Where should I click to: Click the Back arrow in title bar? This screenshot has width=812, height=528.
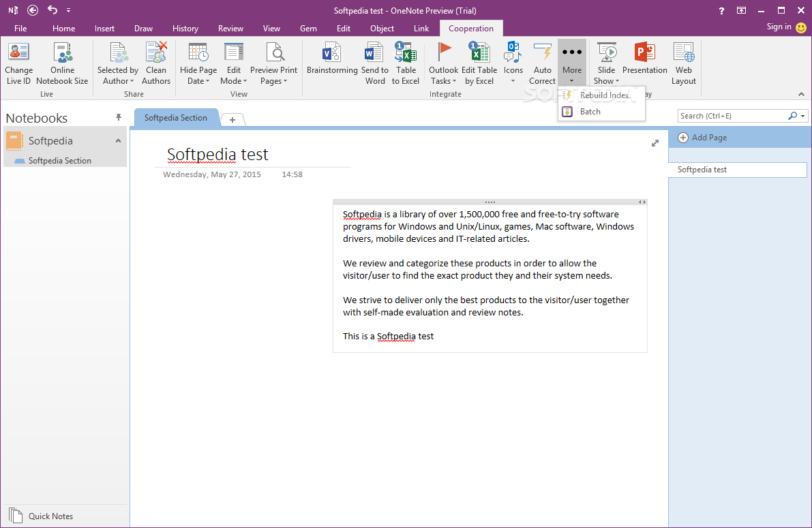(33, 10)
